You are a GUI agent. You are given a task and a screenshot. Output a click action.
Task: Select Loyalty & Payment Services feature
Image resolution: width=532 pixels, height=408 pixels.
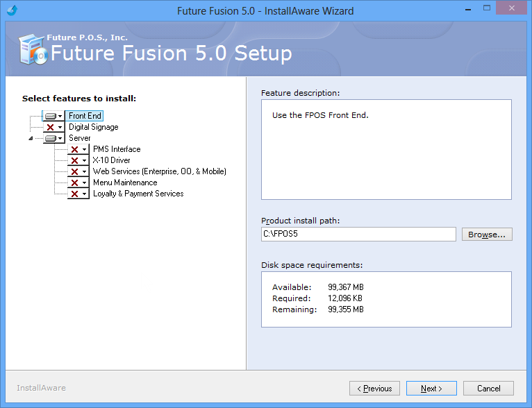[x=138, y=194]
